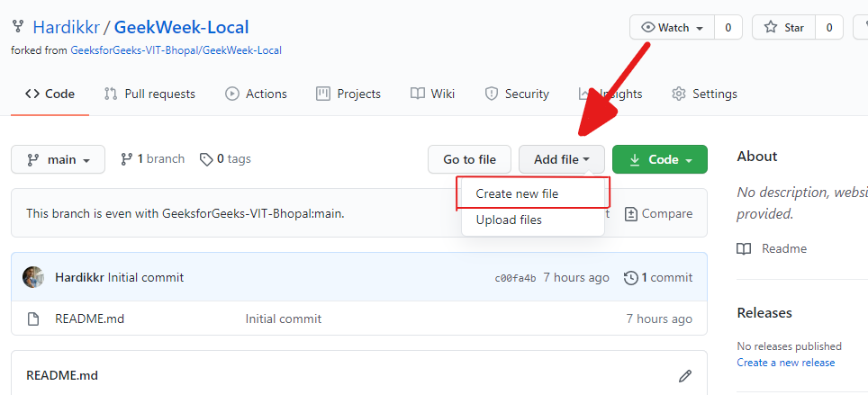The height and width of the screenshot is (395, 868).
Task: Click the repository fork icon by Hardikkr
Action: click(19, 26)
